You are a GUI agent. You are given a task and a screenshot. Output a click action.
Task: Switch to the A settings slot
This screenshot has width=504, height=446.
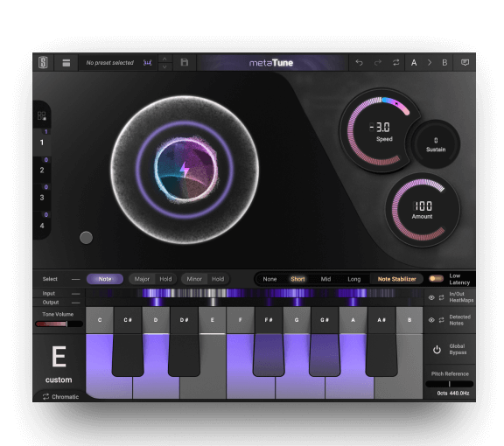tap(414, 63)
